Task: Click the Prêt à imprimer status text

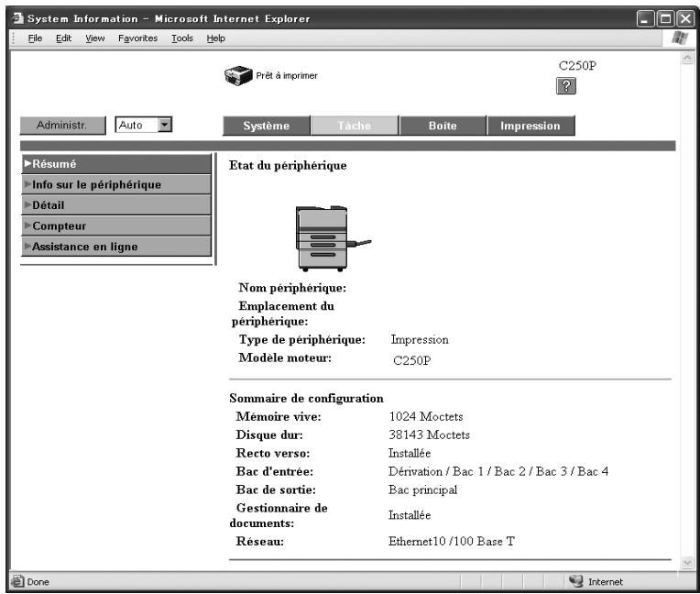Action: pyautogui.click(x=287, y=76)
